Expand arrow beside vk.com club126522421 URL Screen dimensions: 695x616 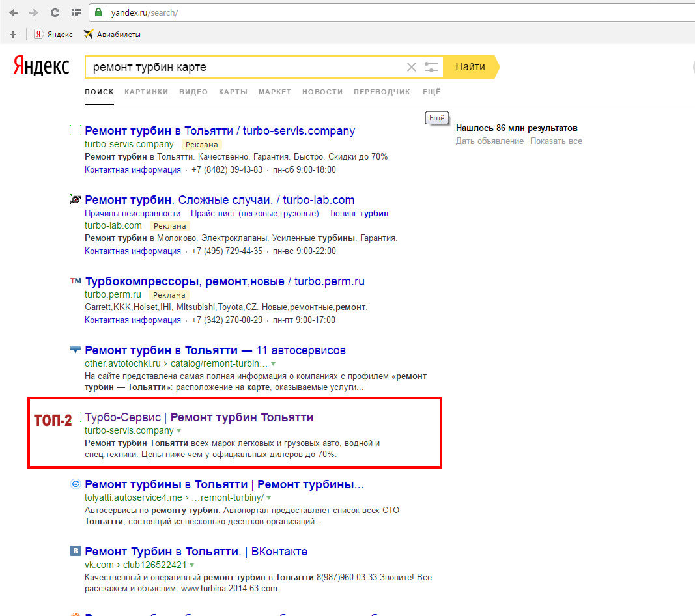(x=191, y=565)
